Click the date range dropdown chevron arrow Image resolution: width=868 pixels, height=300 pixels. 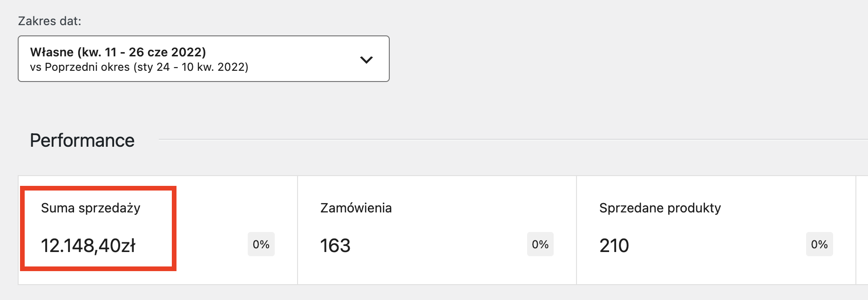pyautogui.click(x=366, y=60)
